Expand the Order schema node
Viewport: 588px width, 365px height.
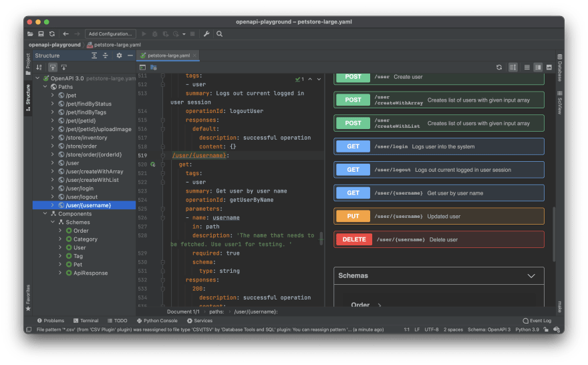click(x=60, y=231)
